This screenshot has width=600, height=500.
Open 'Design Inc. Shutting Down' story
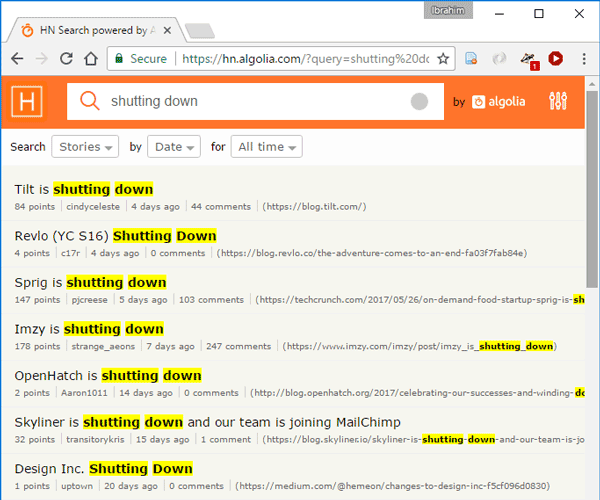[103, 469]
